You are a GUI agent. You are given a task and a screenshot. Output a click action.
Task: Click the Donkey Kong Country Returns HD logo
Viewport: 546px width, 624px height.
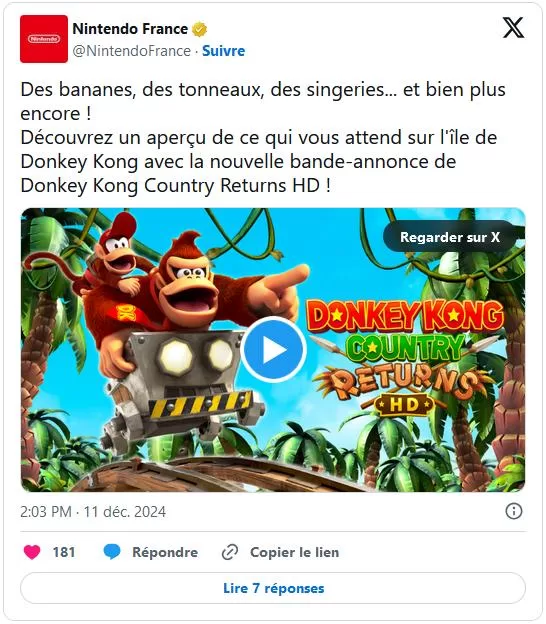[x=405, y=357]
